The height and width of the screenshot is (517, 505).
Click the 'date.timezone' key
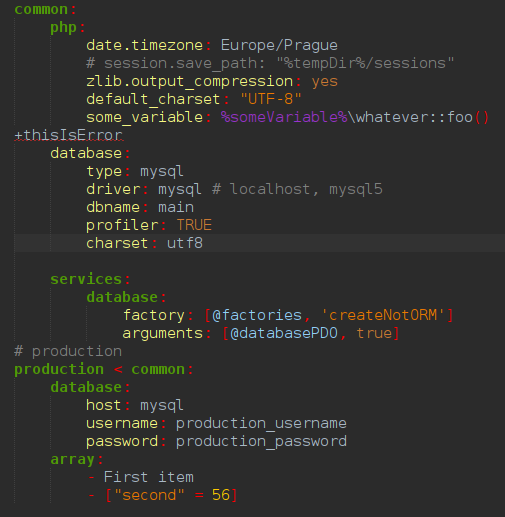144,45
